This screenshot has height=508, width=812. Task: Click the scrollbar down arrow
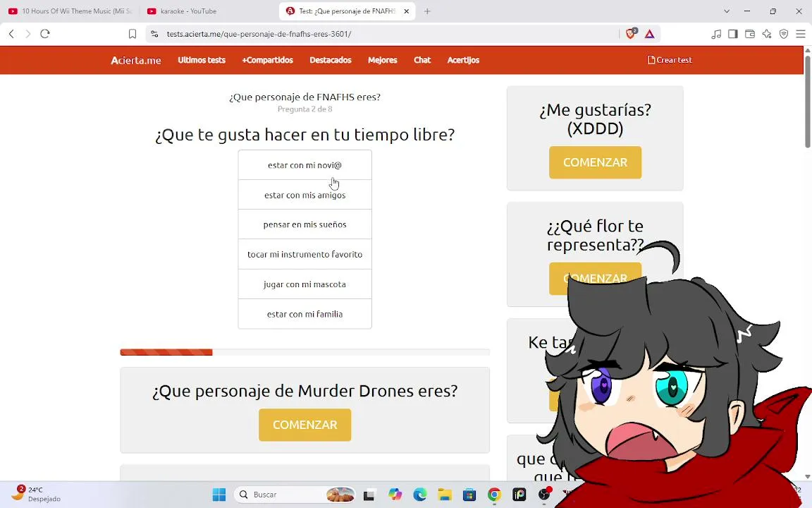pos(807,476)
